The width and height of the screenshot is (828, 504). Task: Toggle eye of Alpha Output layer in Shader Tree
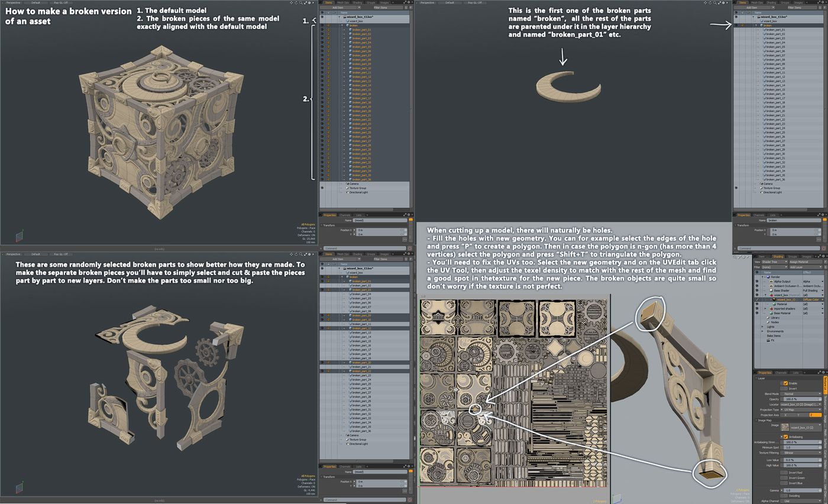pos(756,282)
